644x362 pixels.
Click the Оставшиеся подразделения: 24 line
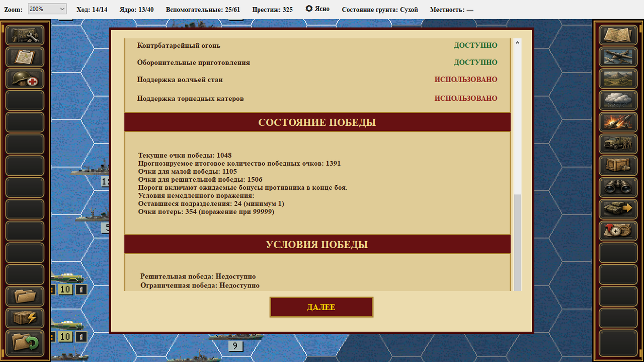click(211, 203)
